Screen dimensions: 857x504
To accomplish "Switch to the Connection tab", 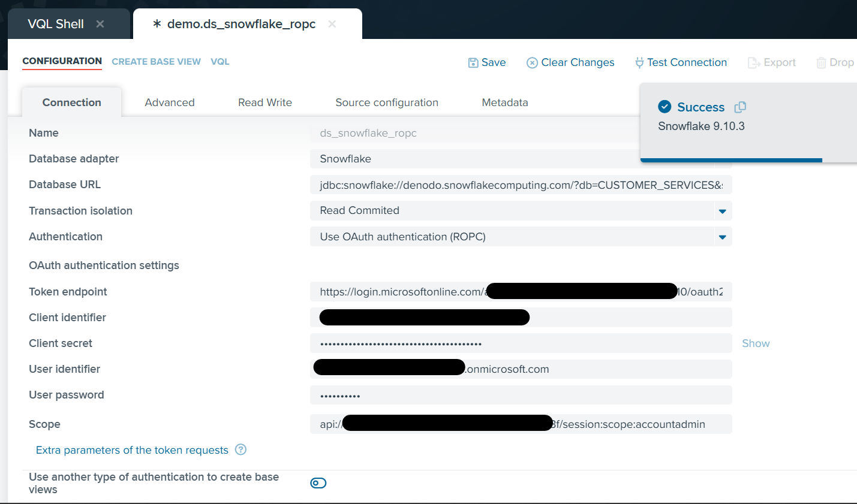I will (72, 102).
